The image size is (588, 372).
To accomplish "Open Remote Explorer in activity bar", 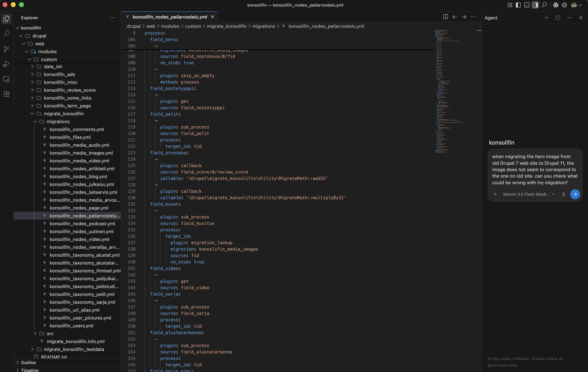I will point(7,79).
